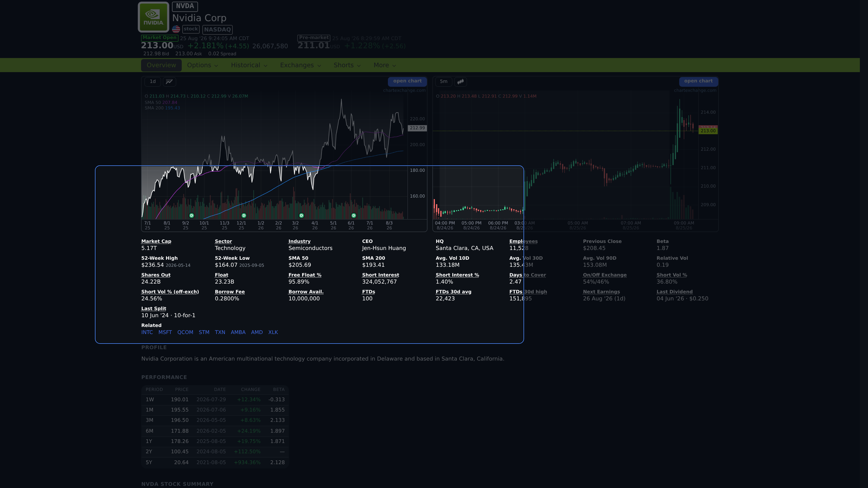Click the 1Y row price 178.26
The image size is (868, 488).
coord(180,442)
